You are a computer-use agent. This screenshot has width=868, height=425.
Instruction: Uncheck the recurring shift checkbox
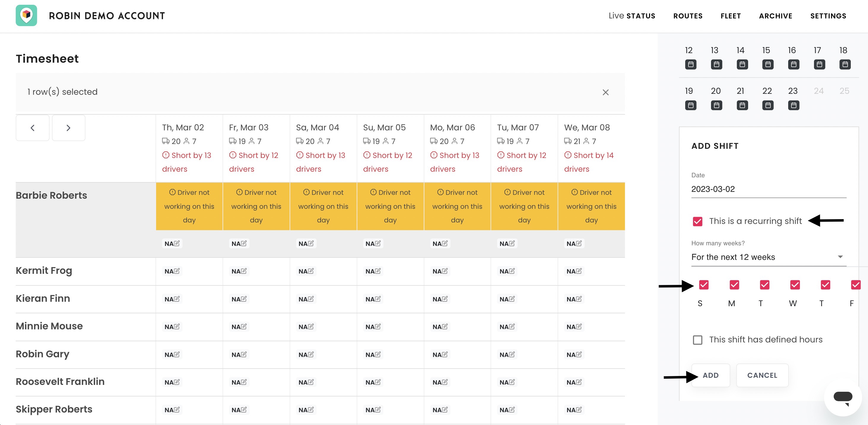[697, 221]
